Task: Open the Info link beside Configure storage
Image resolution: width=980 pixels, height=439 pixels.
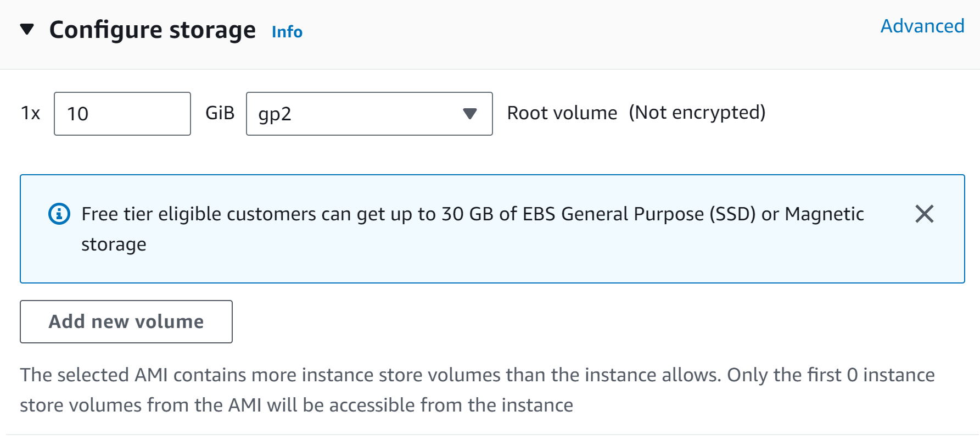Action: [287, 32]
